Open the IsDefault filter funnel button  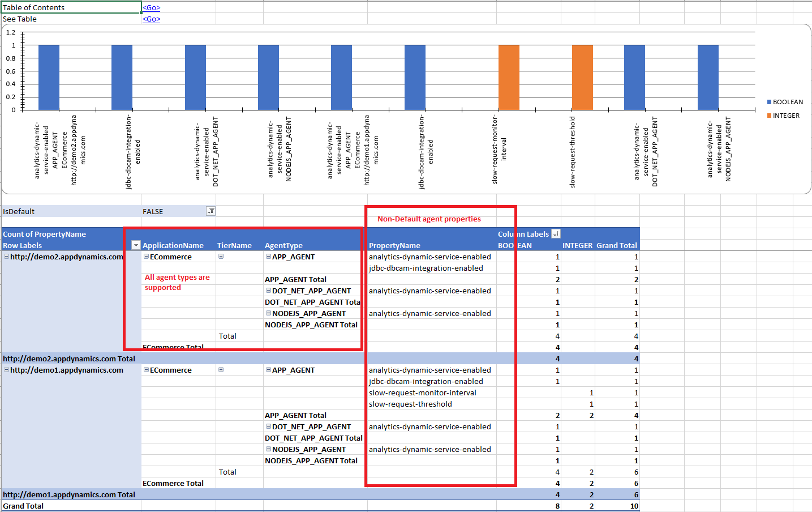(210, 211)
